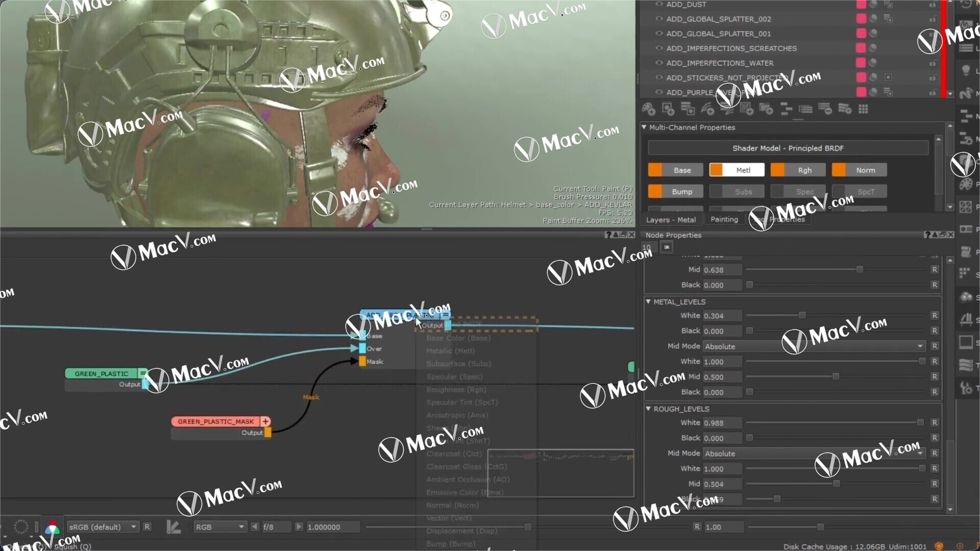Click the GREEN_PLASTIC node in graph
Screen dimensions: 980x551
click(x=102, y=373)
